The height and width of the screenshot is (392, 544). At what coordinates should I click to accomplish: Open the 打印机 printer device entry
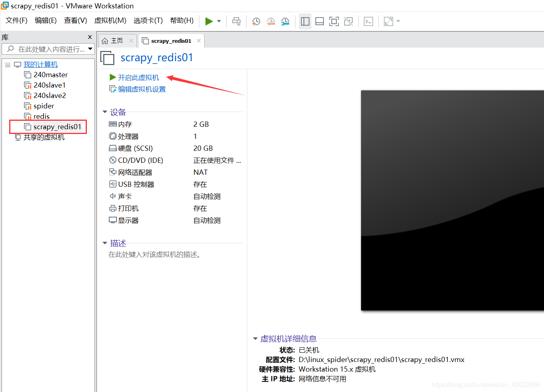pyautogui.click(x=128, y=208)
